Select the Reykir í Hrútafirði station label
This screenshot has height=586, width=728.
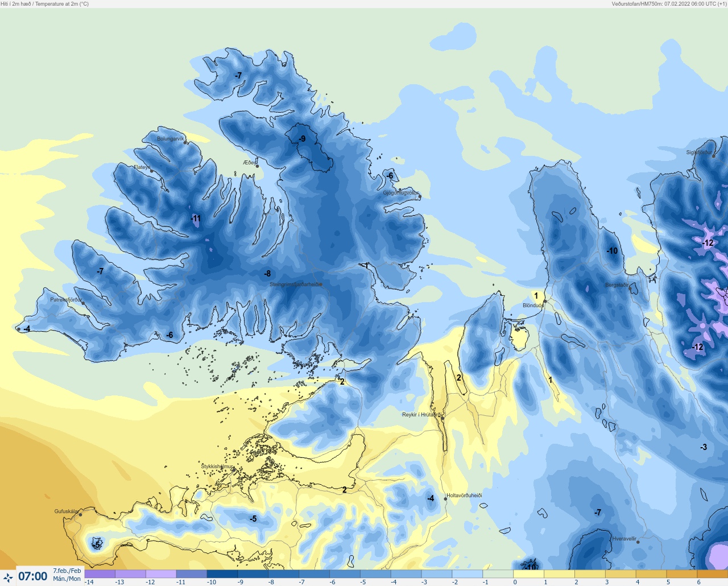click(x=421, y=415)
